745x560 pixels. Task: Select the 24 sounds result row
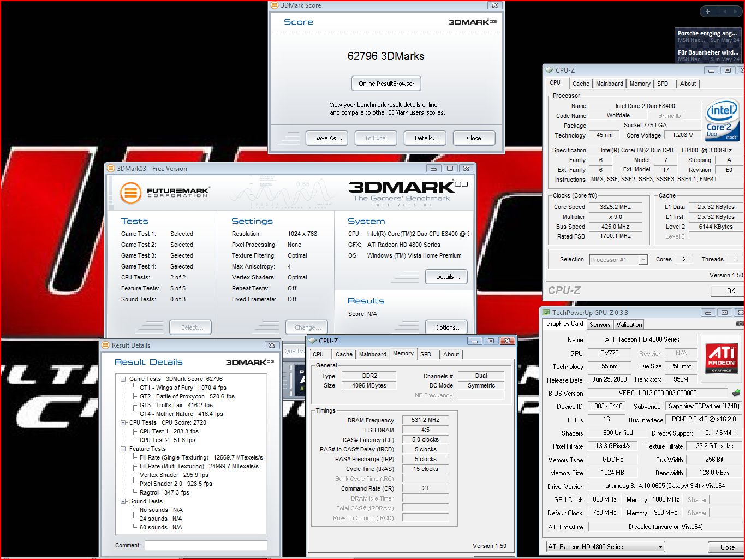tap(161, 519)
